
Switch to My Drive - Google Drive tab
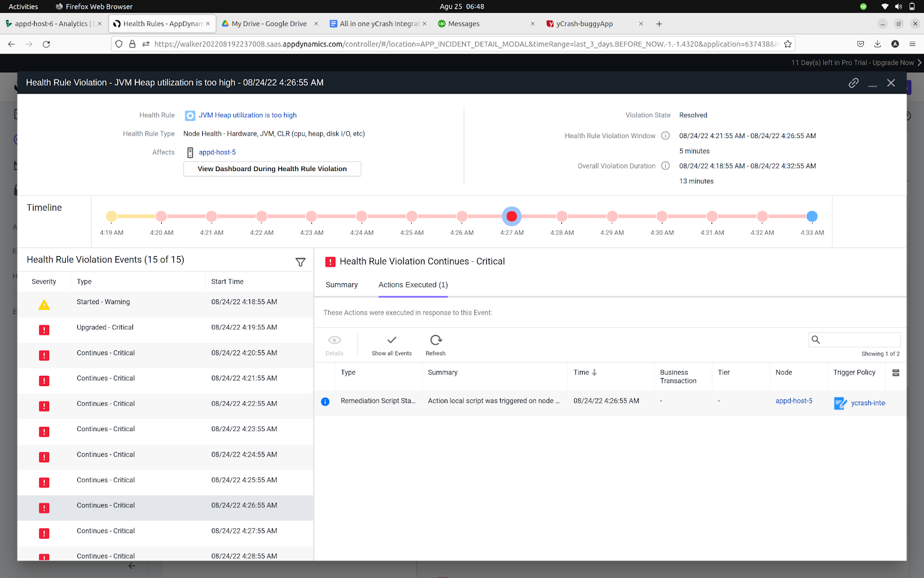pyautogui.click(x=269, y=24)
